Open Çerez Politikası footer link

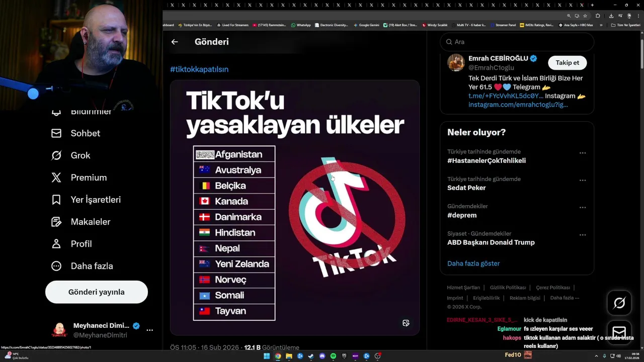click(x=553, y=288)
